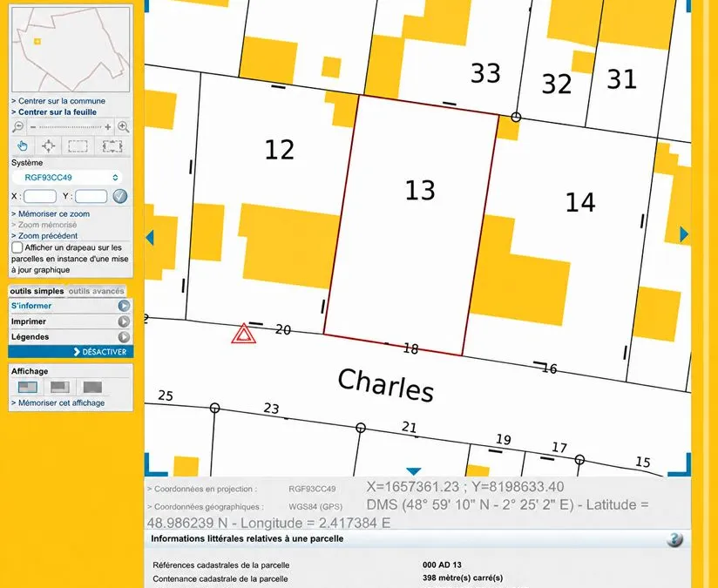This screenshot has width=718, height=588.
Task: Select the dashed rectangle zoom tool
Action: [78, 146]
